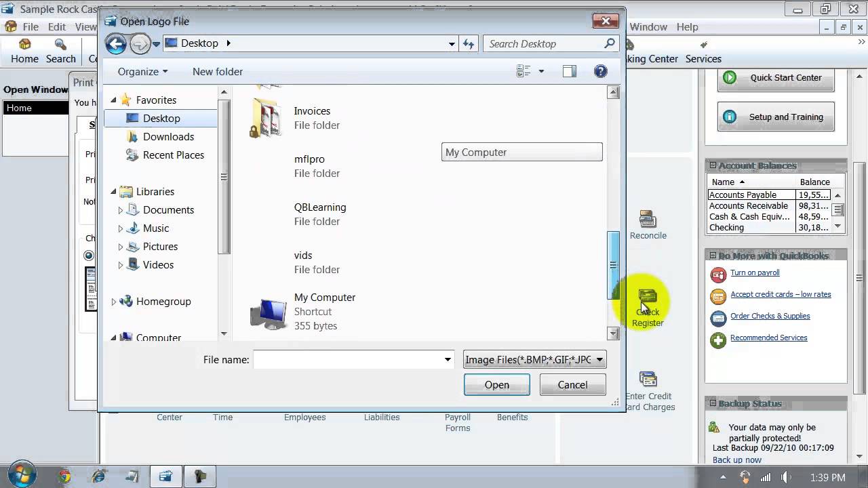Image resolution: width=868 pixels, height=488 pixels.
Task: Click the Forward arrow in the dialog
Action: click(140, 44)
